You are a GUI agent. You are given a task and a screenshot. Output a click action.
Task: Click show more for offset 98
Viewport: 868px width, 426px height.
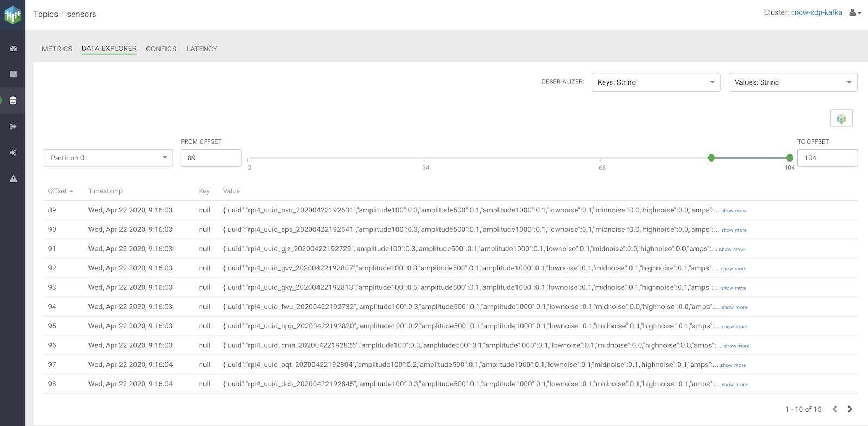click(735, 385)
